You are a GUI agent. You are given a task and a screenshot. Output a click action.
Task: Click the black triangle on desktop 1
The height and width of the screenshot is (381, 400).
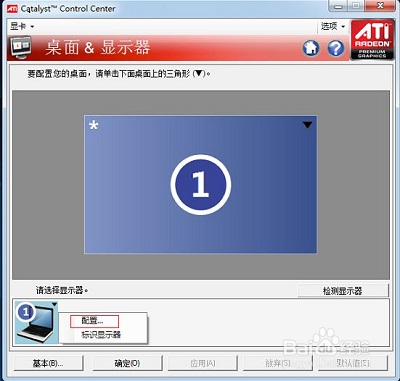pyautogui.click(x=307, y=125)
